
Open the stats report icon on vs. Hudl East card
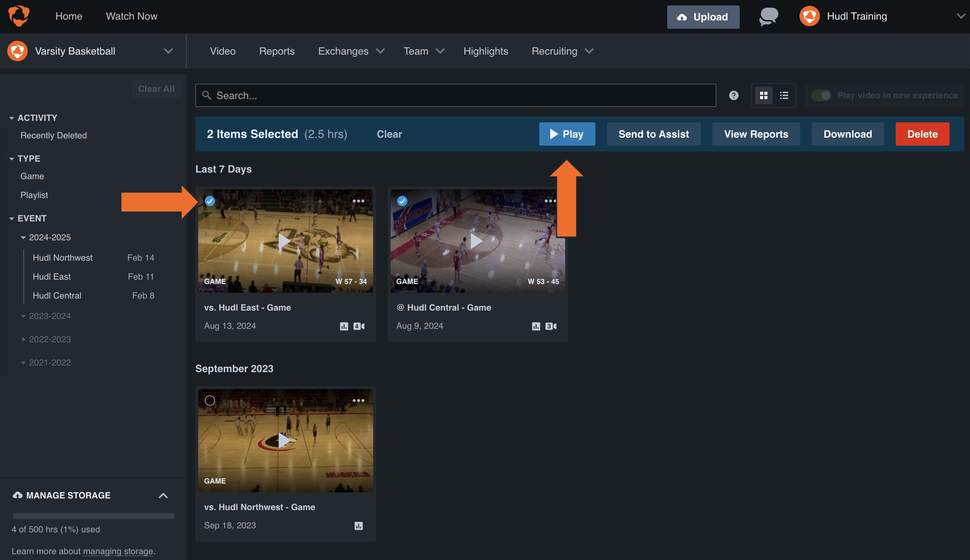coord(344,326)
